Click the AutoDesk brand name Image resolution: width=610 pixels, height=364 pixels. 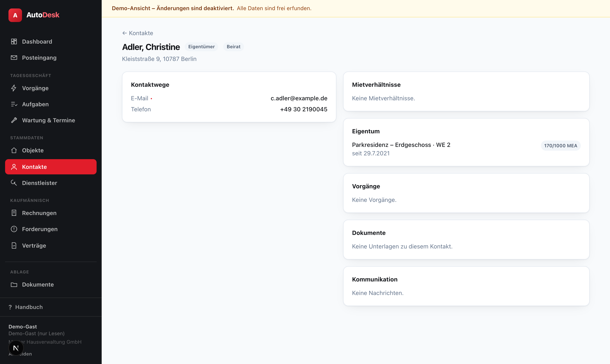pyautogui.click(x=43, y=15)
